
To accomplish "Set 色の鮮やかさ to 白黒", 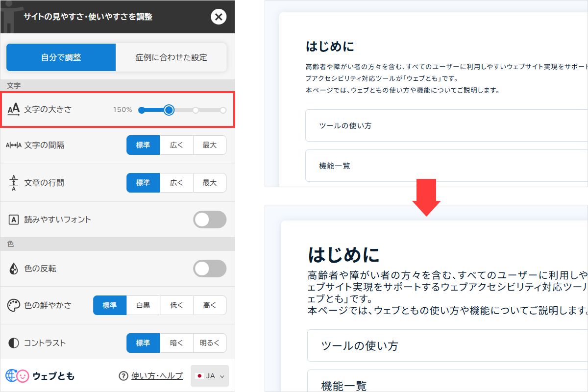I will tap(143, 305).
